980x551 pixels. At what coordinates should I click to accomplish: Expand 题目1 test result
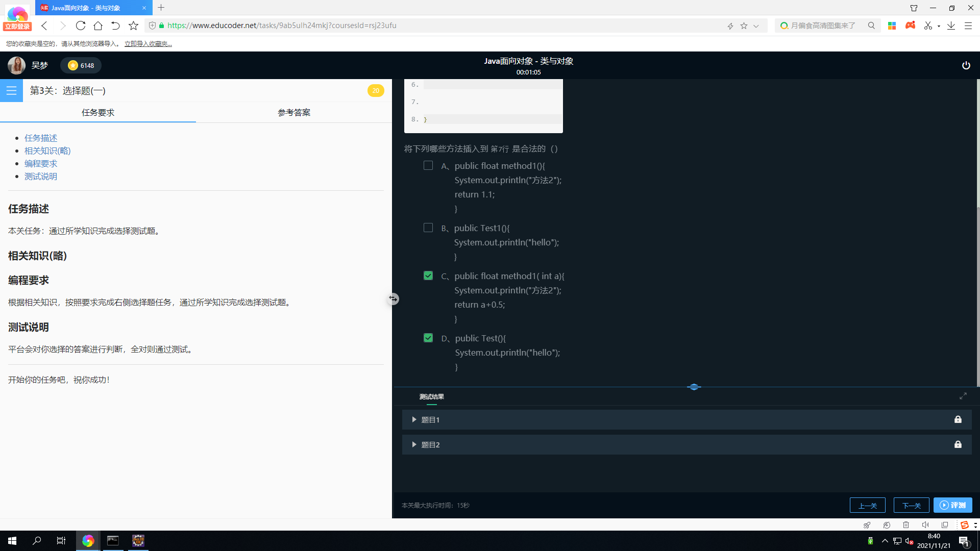click(x=414, y=419)
